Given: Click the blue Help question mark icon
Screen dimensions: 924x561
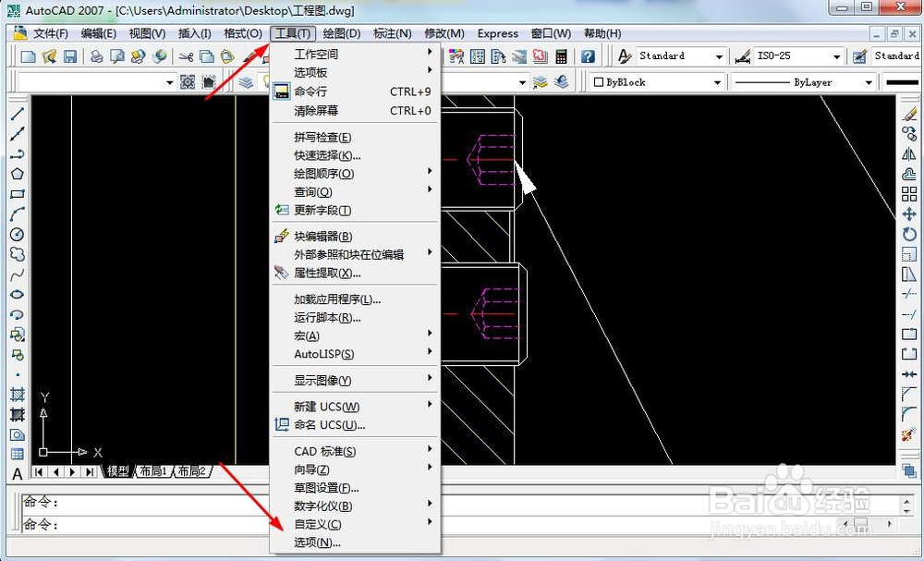Looking at the screenshot, I should pos(588,56).
